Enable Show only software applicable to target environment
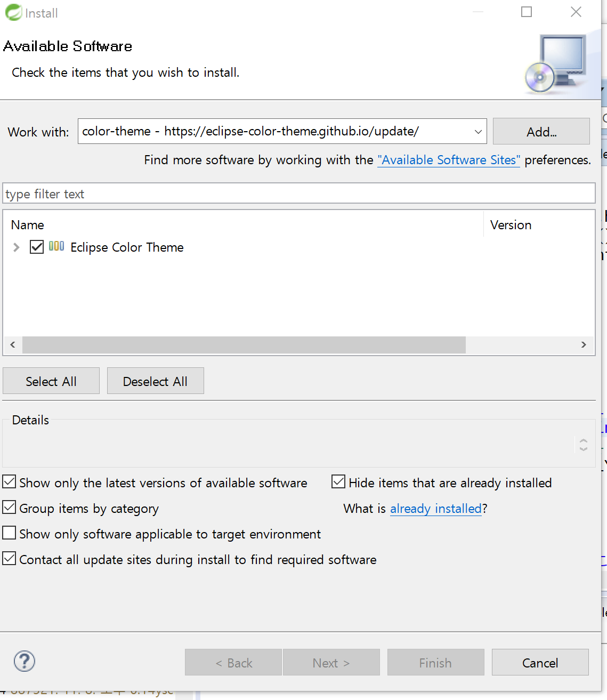The image size is (607, 700). (x=9, y=533)
